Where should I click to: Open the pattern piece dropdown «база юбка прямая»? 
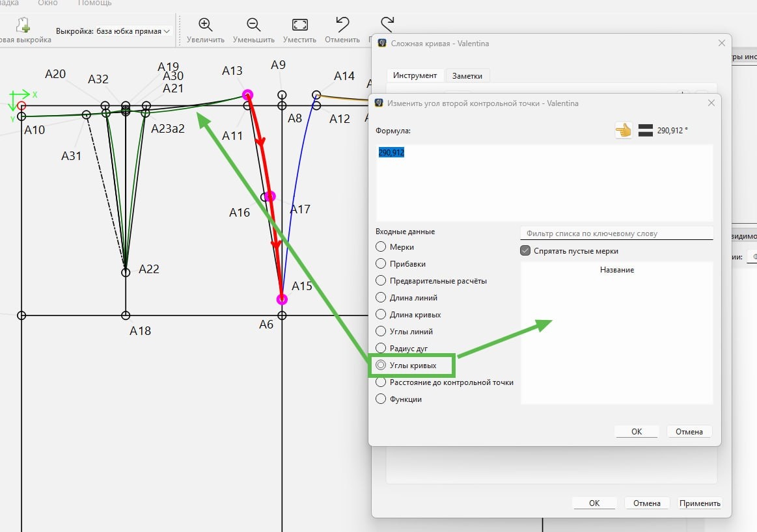click(133, 31)
